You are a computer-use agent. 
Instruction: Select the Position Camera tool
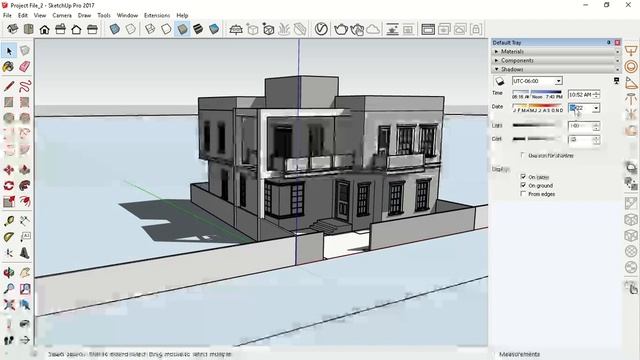[x=9, y=324]
